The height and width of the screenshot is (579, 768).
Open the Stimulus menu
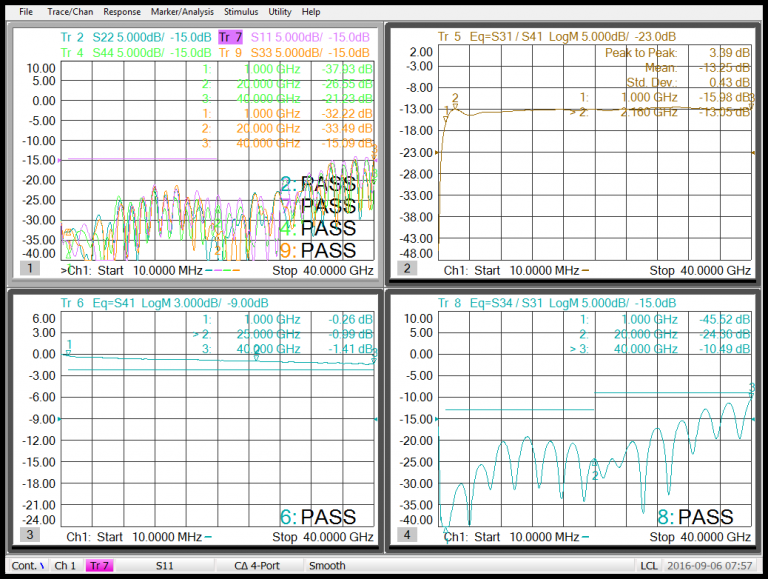tap(241, 12)
